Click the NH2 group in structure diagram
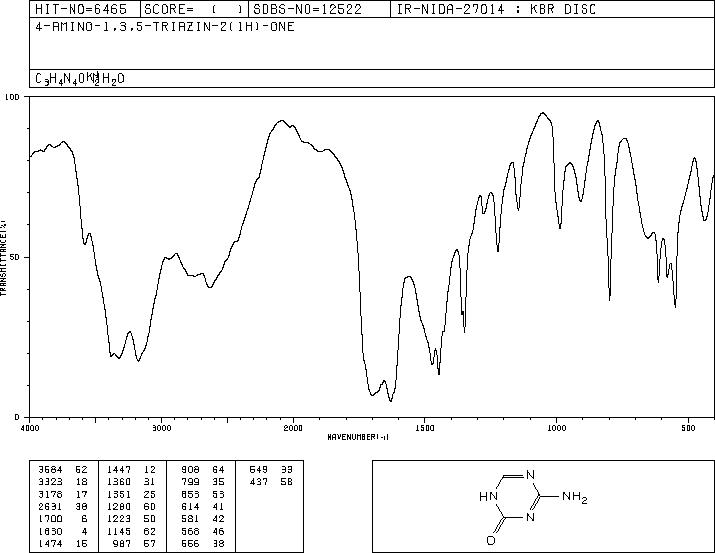The width and height of the screenshot is (715, 553). point(575,497)
